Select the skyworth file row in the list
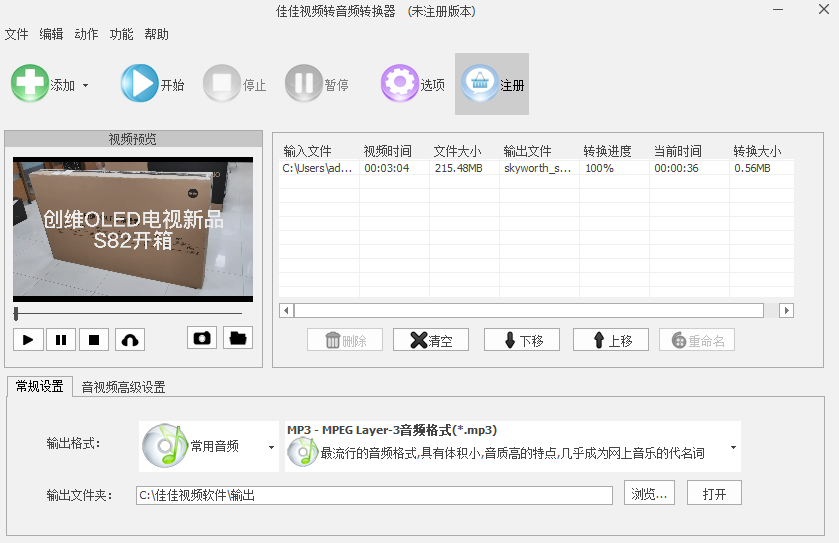The image size is (839, 543). pos(535,168)
